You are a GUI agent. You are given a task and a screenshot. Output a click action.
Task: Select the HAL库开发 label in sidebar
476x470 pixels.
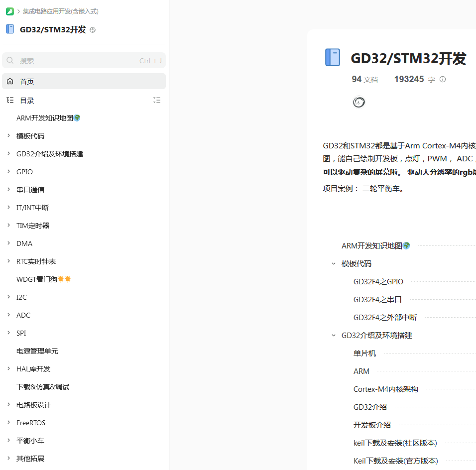pyautogui.click(x=33, y=369)
